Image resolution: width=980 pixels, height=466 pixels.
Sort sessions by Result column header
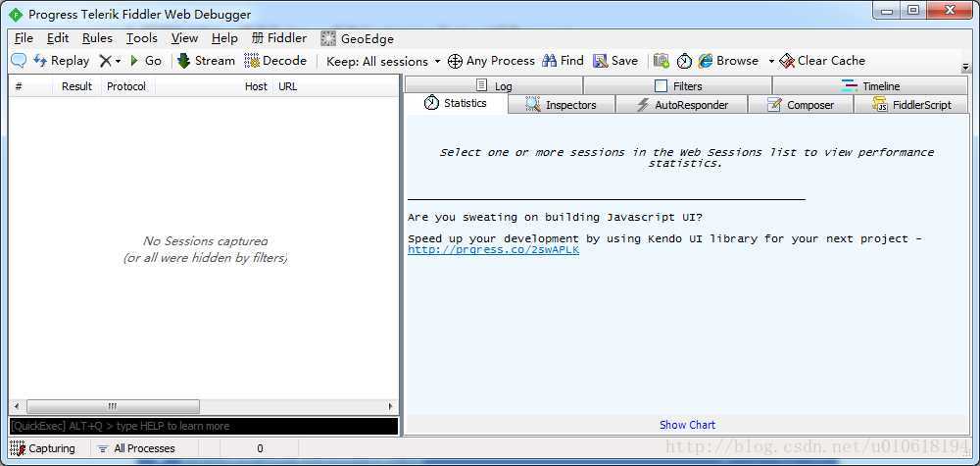click(x=76, y=86)
